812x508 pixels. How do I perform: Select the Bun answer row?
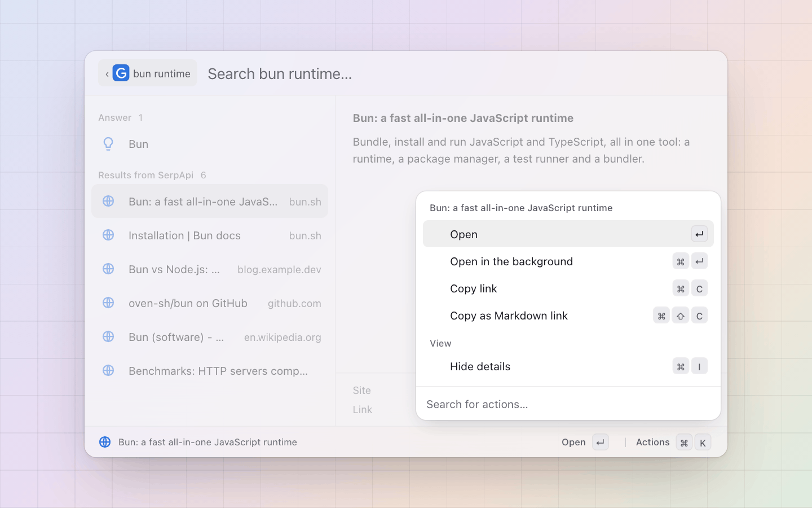tap(210, 144)
